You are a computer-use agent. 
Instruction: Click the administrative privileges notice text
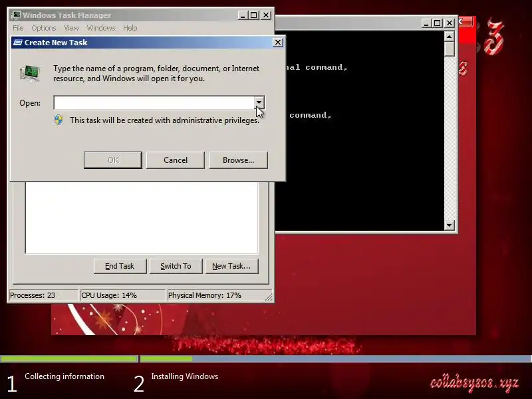coord(164,120)
